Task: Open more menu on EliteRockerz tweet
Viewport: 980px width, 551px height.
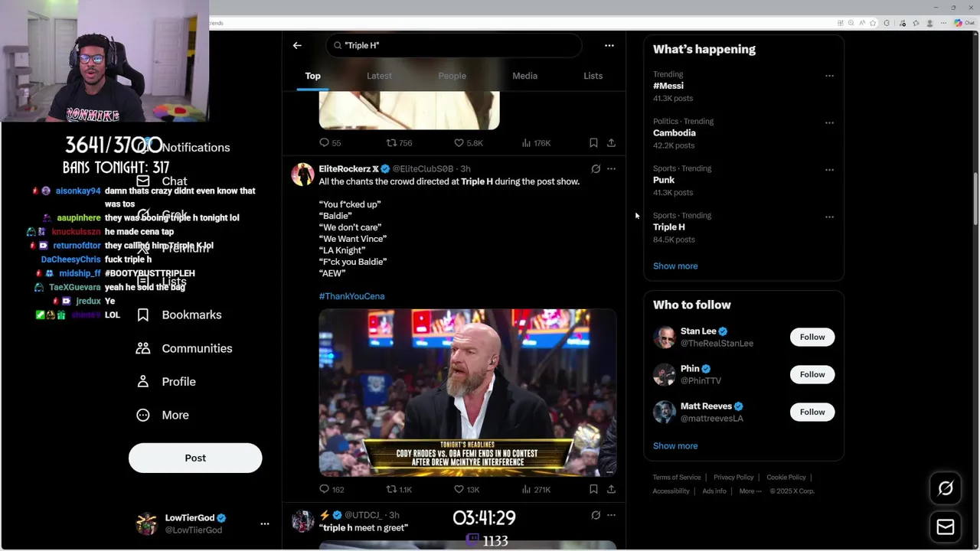Action: pyautogui.click(x=611, y=168)
